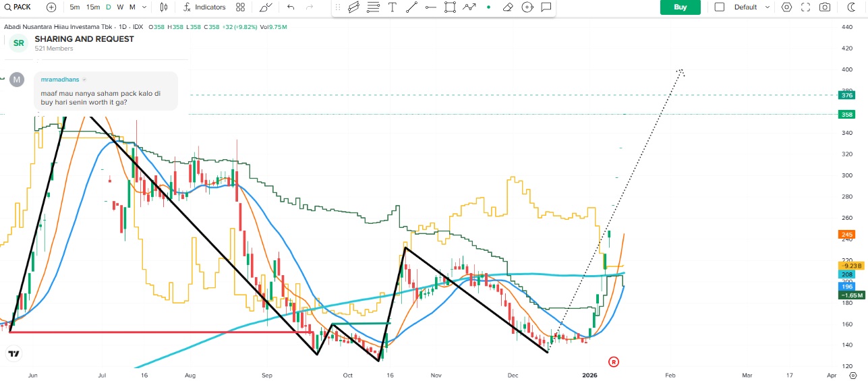Open the indicator templates grid icon
This screenshot has height=381, width=868.
[x=241, y=7]
